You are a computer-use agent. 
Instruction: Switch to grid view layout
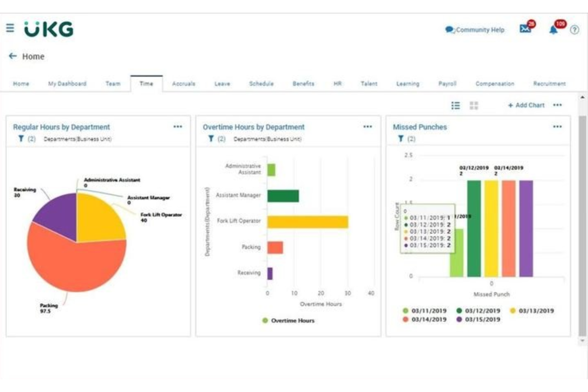coord(474,105)
